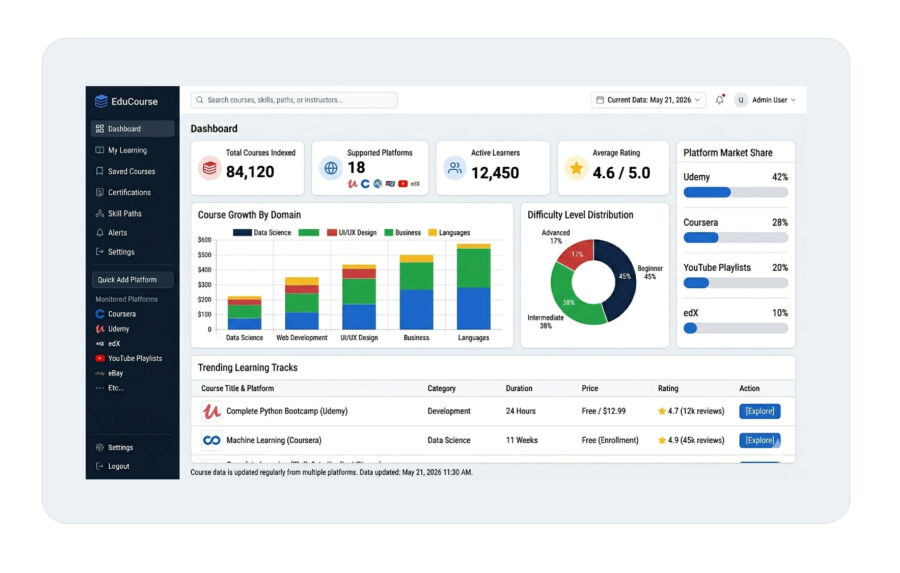The image size is (900, 573).
Task: Open bottom Settings gear item
Action: (121, 447)
